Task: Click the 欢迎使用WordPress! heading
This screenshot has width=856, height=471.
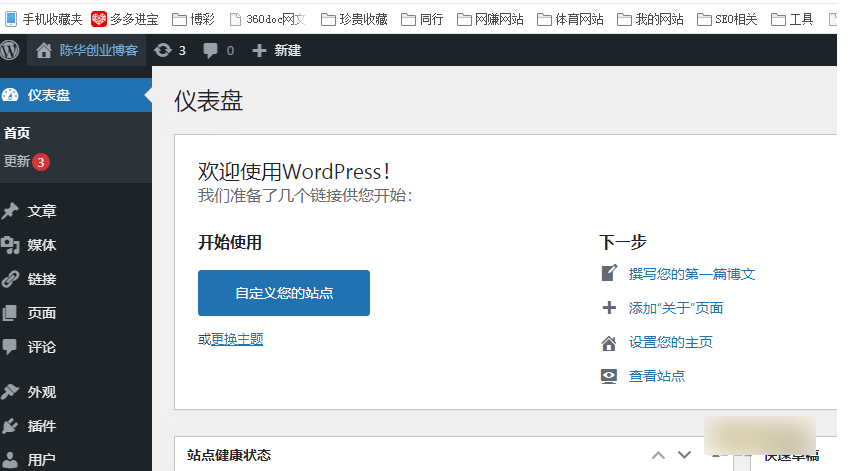Action: (x=294, y=171)
